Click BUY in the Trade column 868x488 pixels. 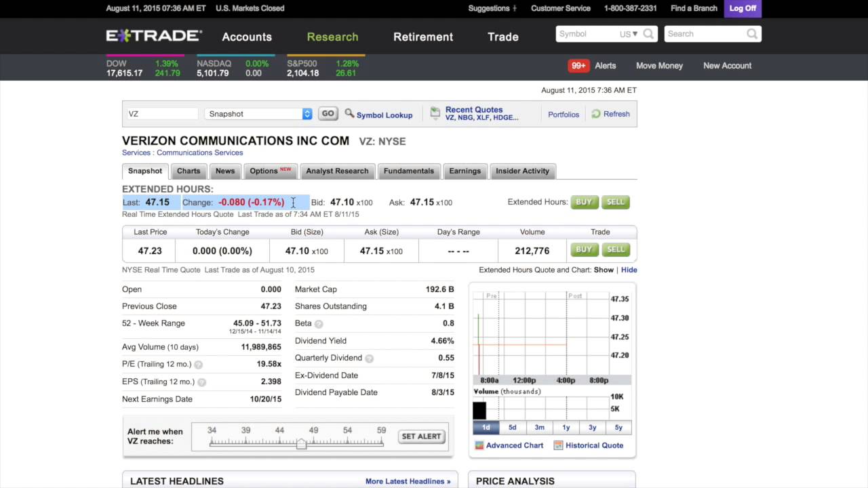584,249
